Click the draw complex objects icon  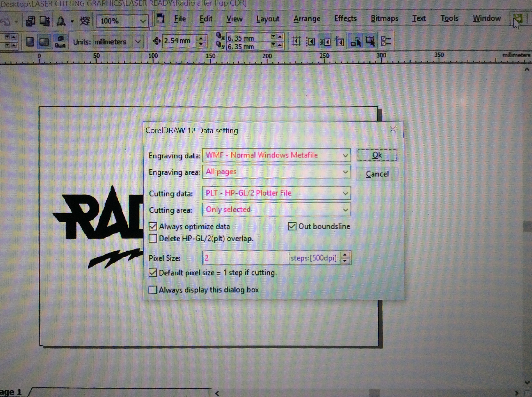tap(356, 42)
